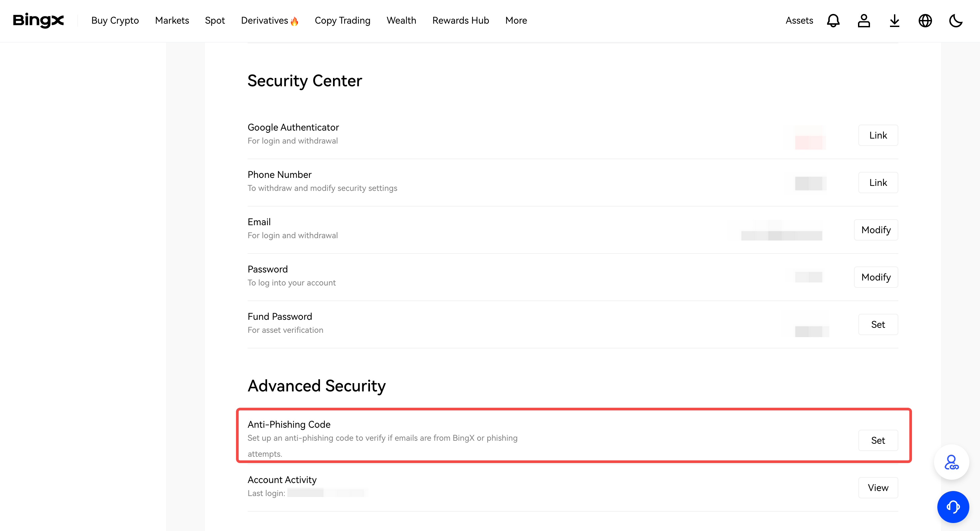This screenshot has height=531, width=980.
Task: Modify the account Email
Action: (x=876, y=230)
